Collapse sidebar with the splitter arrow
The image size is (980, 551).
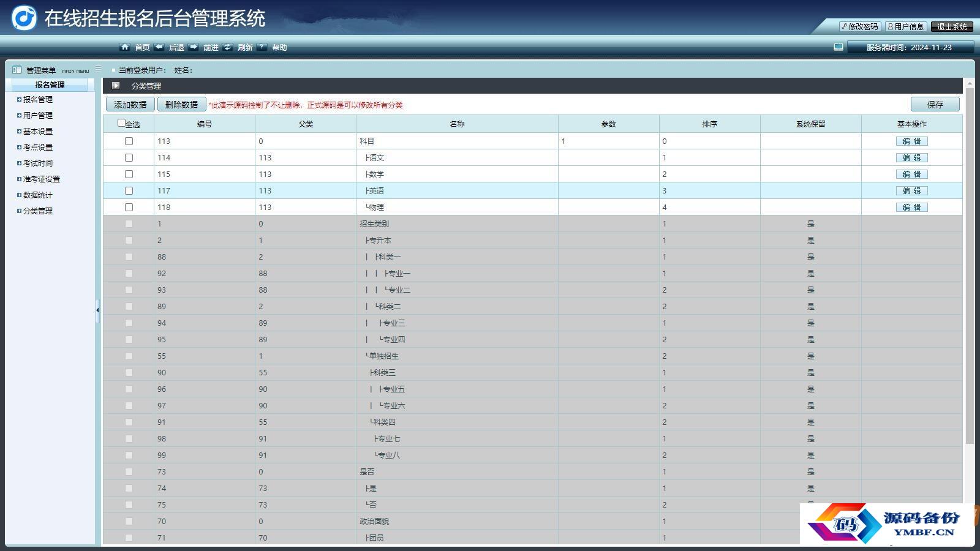coord(97,310)
